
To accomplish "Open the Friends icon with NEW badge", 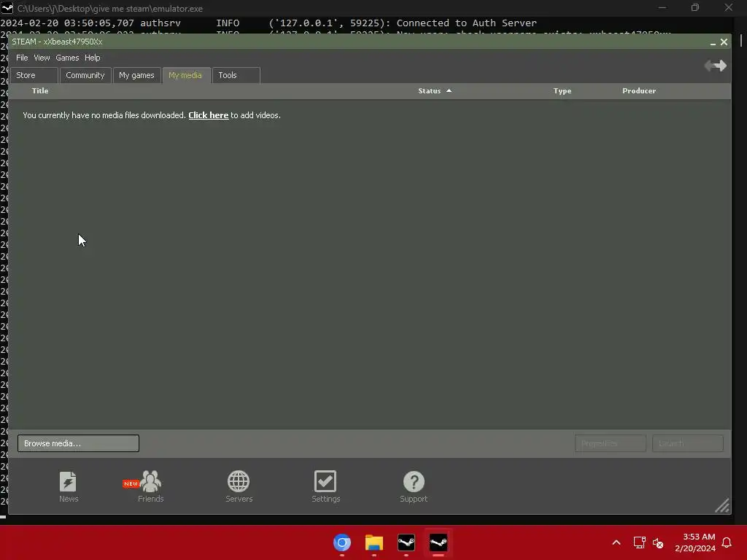I will tap(150, 486).
